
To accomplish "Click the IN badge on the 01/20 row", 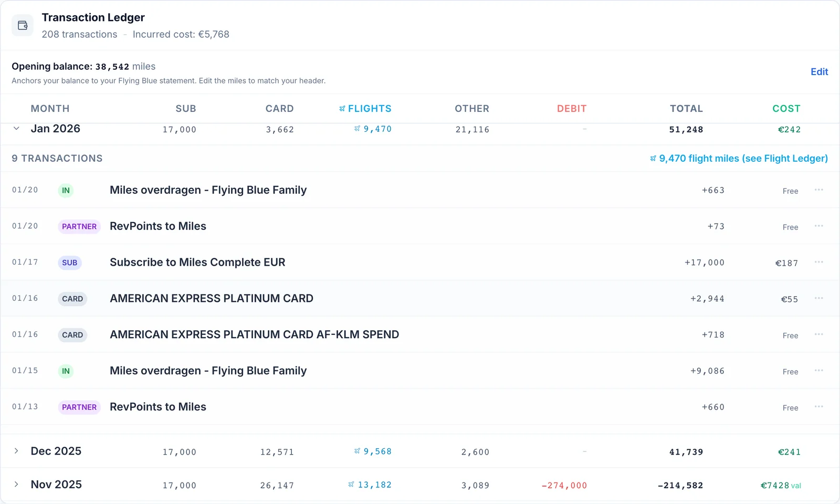I will (66, 191).
